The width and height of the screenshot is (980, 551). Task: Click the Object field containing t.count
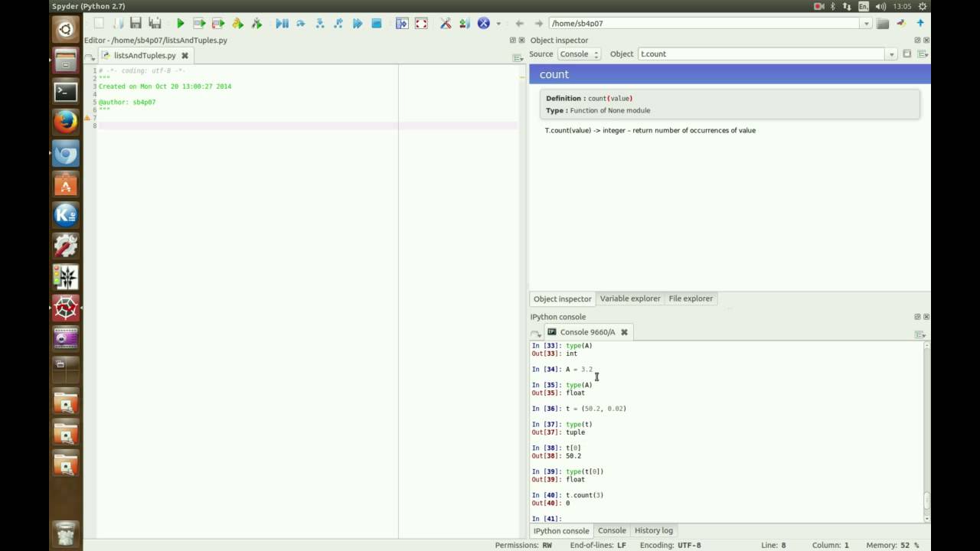[762, 54]
